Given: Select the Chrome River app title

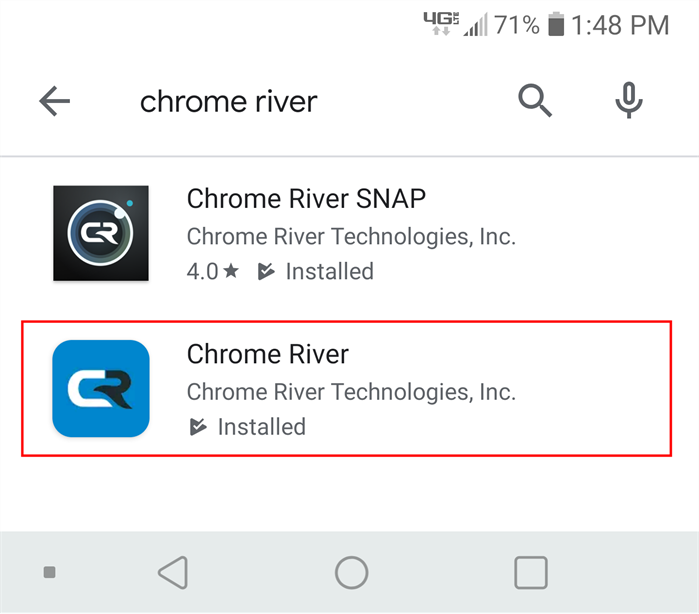Looking at the screenshot, I should click(x=268, y=355).
